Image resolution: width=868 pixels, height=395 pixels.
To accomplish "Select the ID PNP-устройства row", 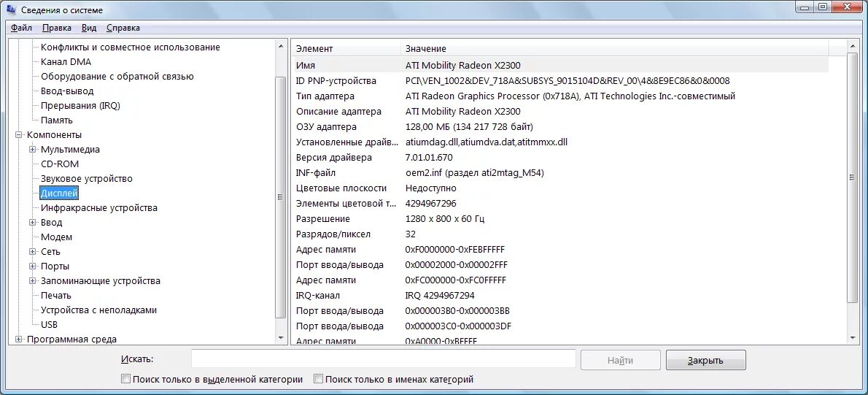I will (560, 81).
